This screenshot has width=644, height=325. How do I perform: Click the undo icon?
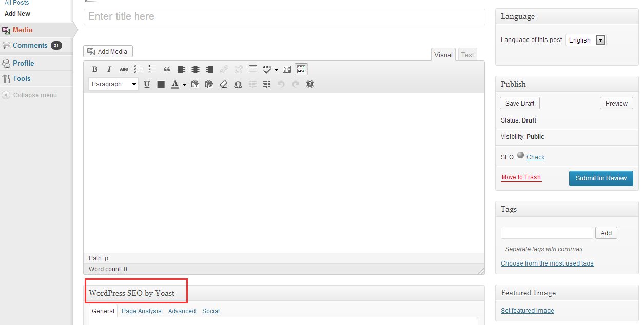pos(281,84)
